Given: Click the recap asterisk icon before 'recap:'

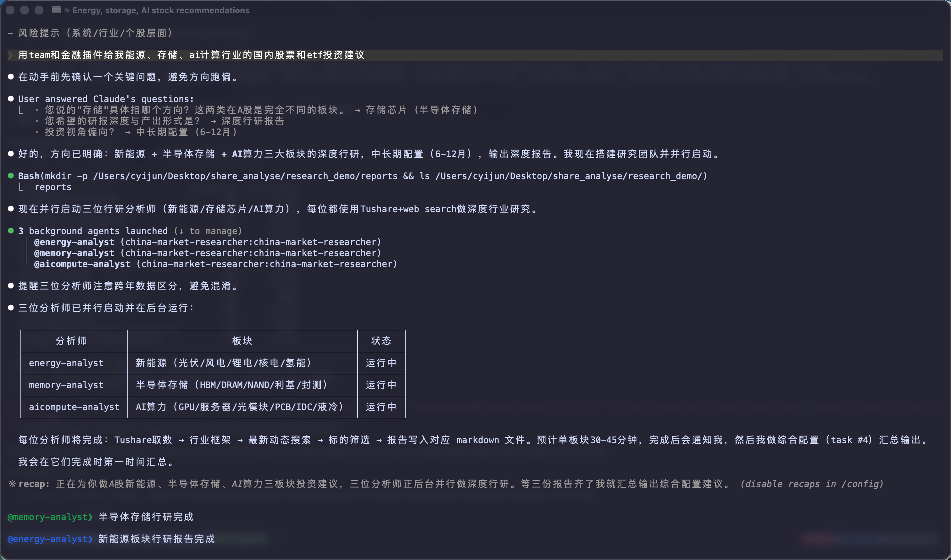Looking at the screenshot, I should click(x=12, y=484).
